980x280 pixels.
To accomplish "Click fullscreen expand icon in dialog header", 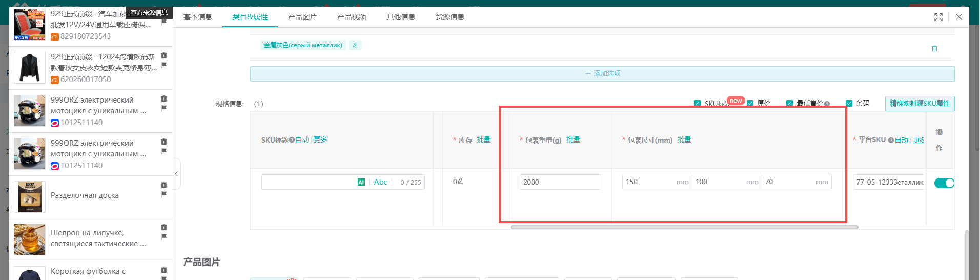I will point(938,17).
